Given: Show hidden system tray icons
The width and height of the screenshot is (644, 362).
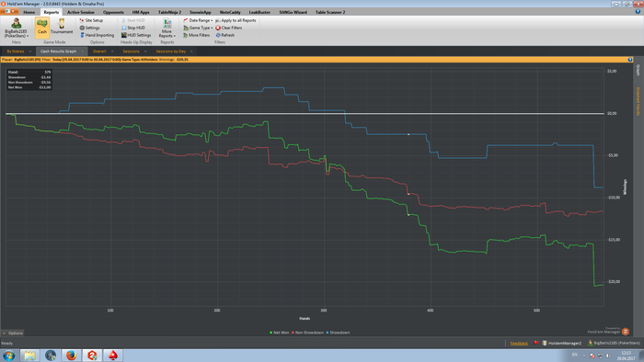Looking at the screenshot, I should [583, 356].
